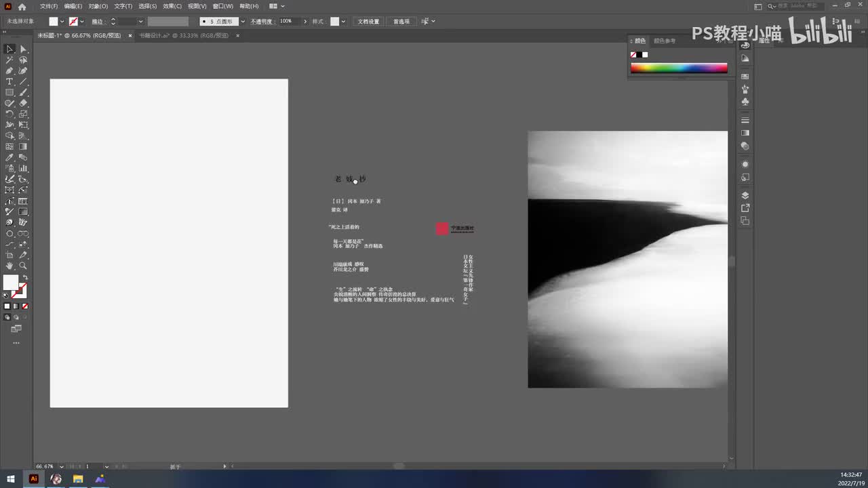
Task: Open the Swatches panel icon
Action: coord(745,76)
